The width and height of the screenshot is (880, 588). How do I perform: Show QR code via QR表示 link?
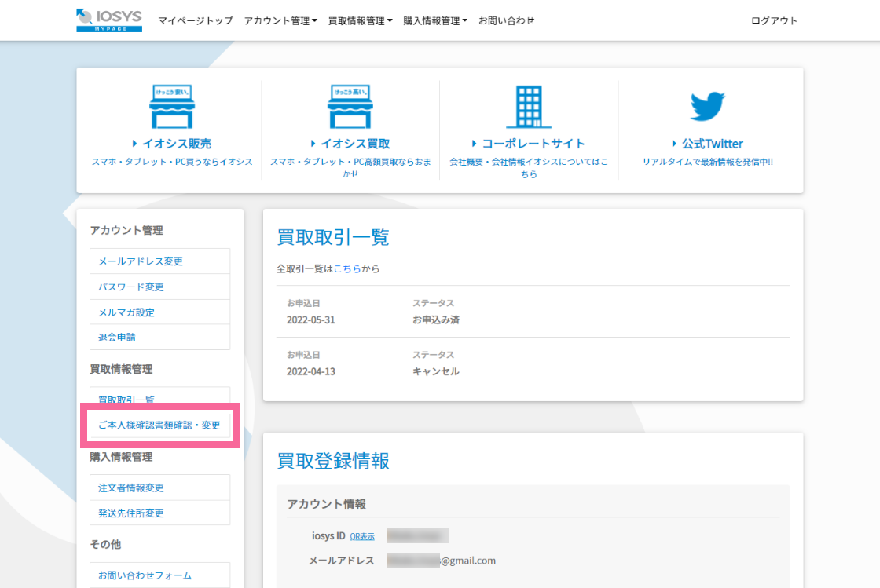(x=362, y=536)
